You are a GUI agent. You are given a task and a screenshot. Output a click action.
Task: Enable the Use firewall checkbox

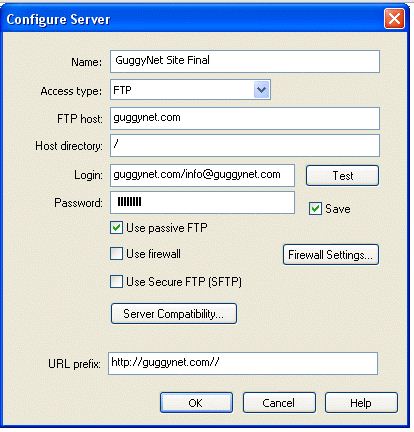click(116, 254)
